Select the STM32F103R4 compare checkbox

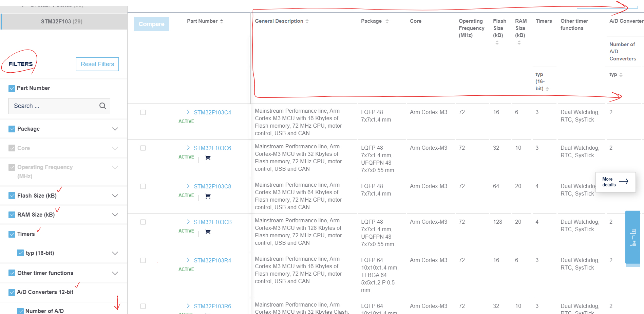point(143,260)
